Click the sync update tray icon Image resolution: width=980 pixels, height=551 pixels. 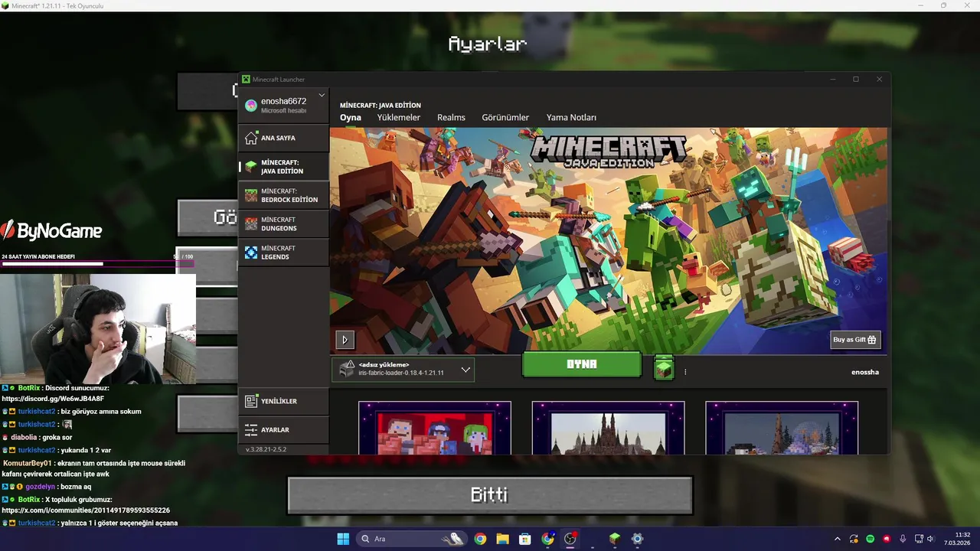tap(854, 539)
